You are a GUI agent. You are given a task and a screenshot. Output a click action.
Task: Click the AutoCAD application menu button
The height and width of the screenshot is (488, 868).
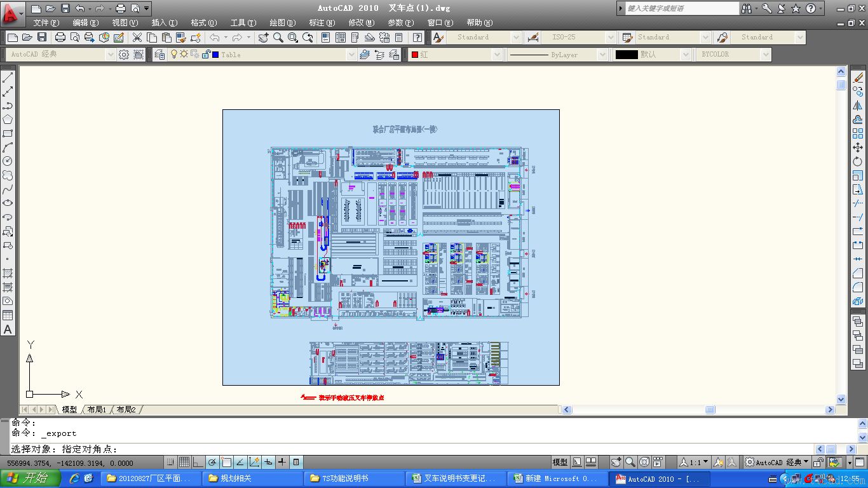(x=12, y=13)
